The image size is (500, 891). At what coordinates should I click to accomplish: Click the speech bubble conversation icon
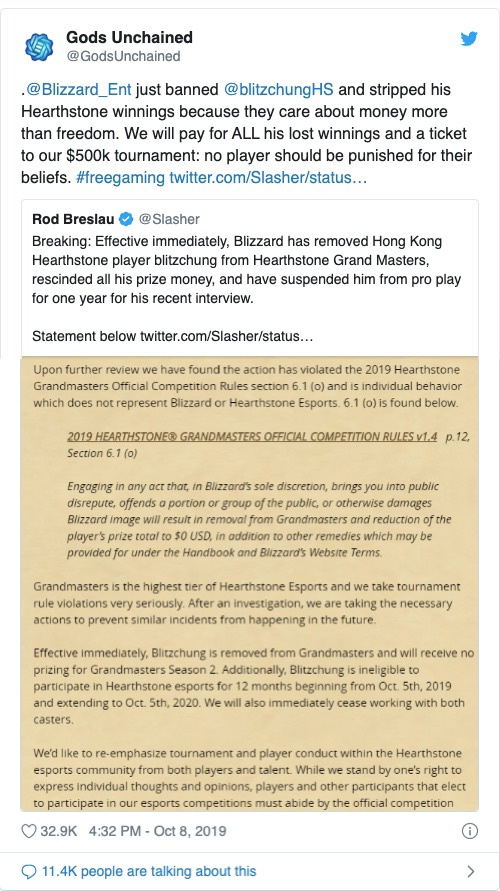[28, 871]
